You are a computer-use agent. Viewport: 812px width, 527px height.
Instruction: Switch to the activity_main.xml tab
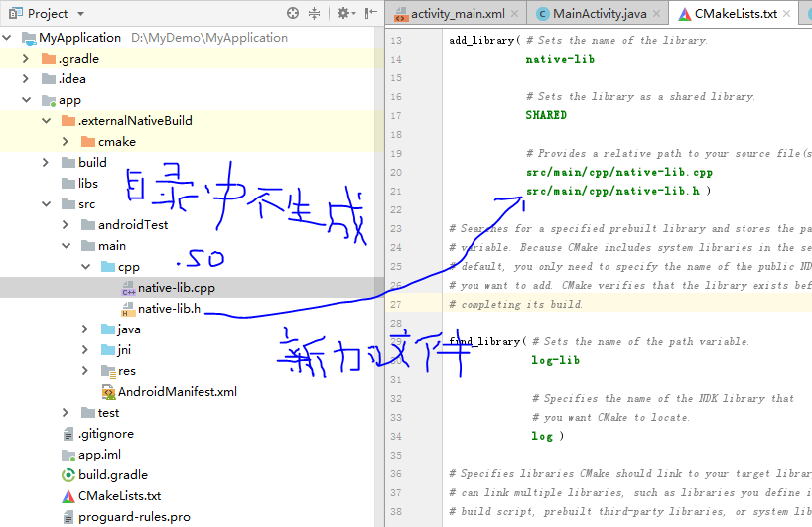pyautogui.click(x=458, y=14)
